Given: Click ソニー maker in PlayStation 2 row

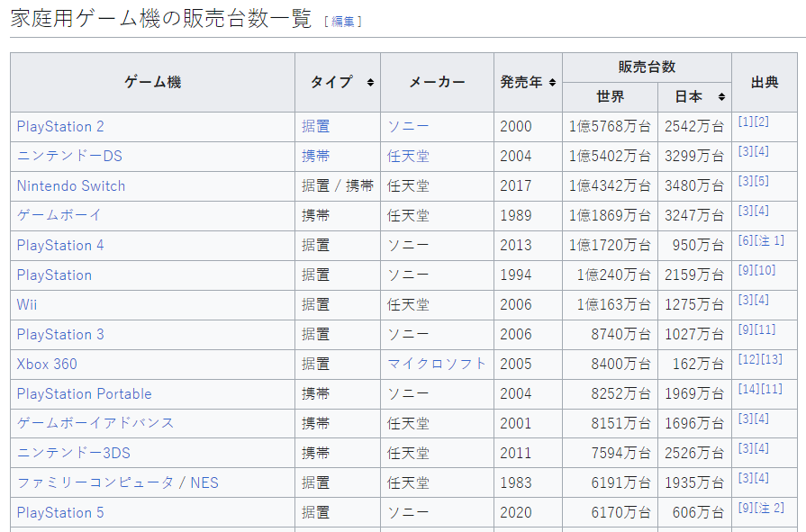Looking at the screenshot, I should pyautogui.click(x=408, y=127).
